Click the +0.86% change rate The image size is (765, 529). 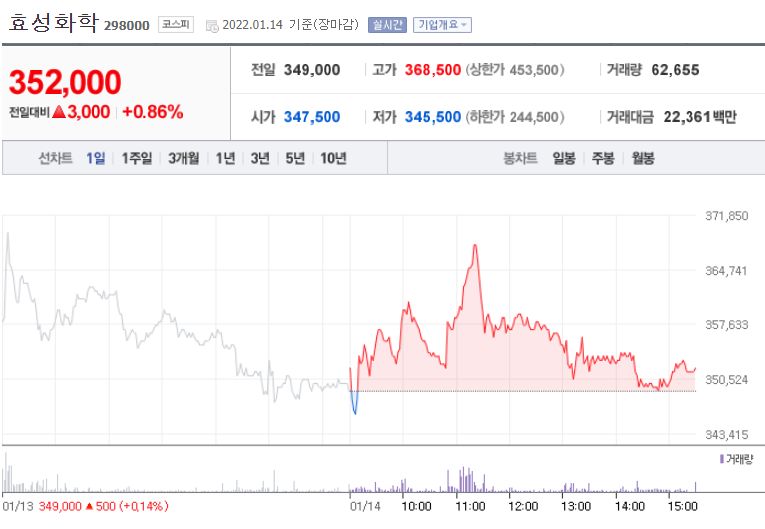[x=153, y=112]
